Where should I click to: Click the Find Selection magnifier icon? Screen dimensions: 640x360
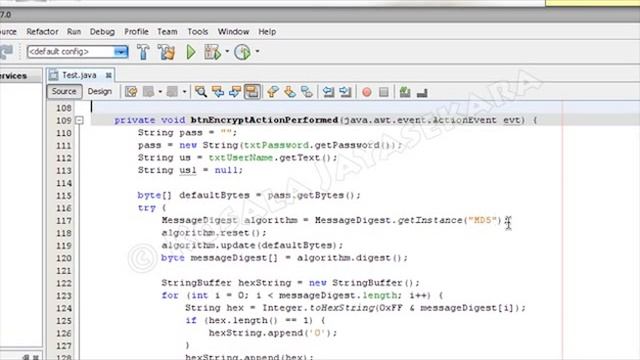point(200,92)
